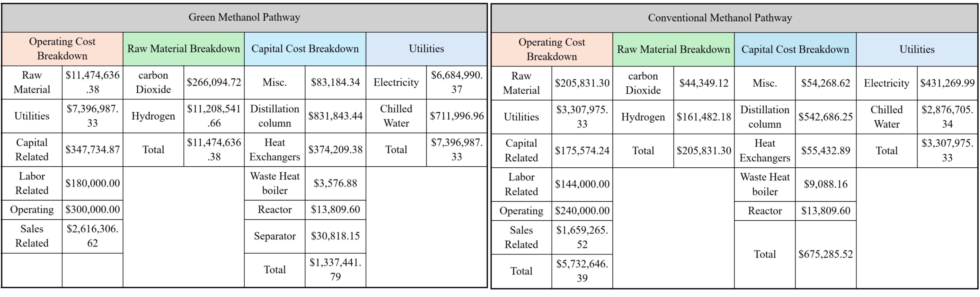Click the Separator label cell
This screenshot has height=297, width=980.
coord(275,236)
